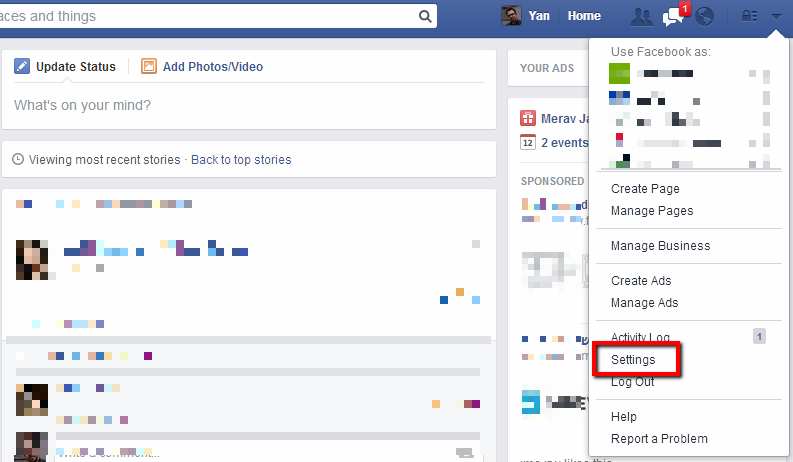This screenshot has width=793, height=462.
Task: Open the friend requests icon
Action: click(x=641, y=16)
